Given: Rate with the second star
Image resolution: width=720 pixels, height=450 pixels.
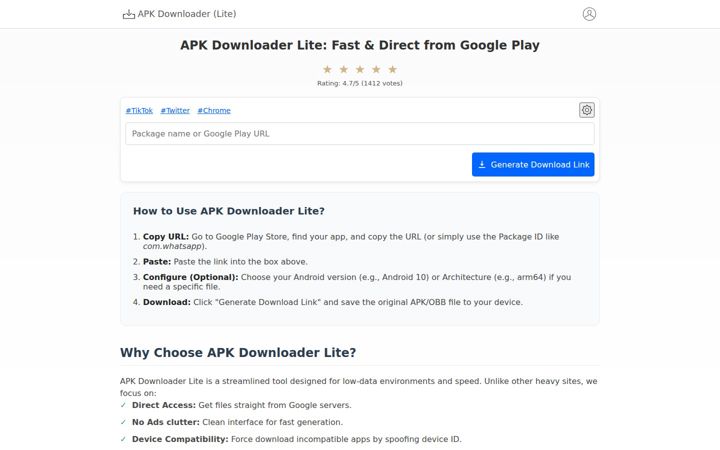Looking at the screenshot, I should point(343,69).
